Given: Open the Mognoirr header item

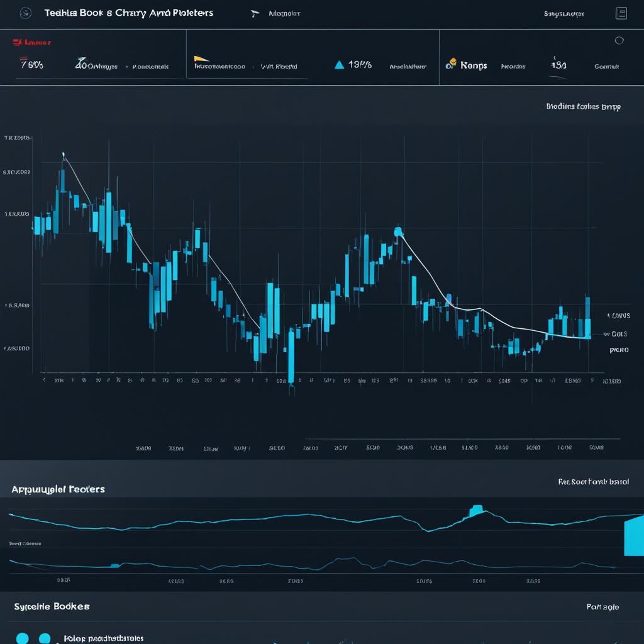Looking at the screenshot, I should (x=284, y=14).
